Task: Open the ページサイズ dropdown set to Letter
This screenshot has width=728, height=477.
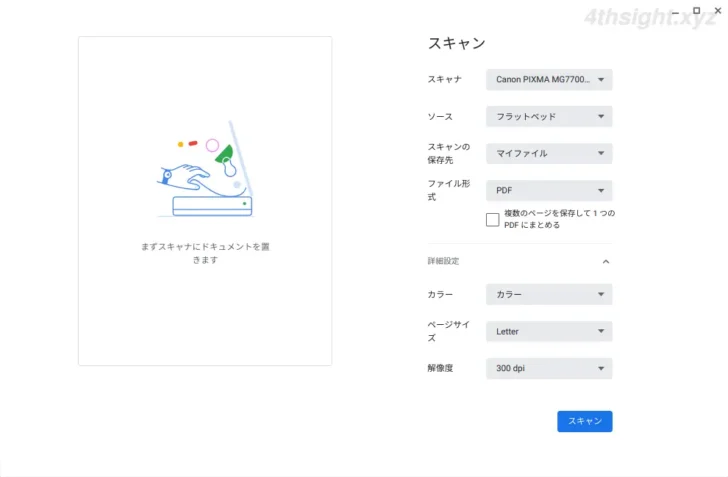Action: pyautogui.click(x=549, y=332)
